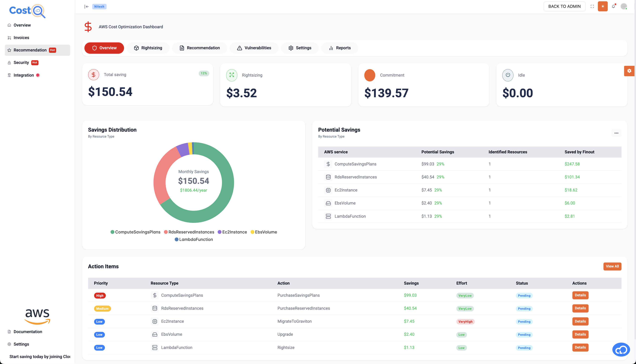
Task: Open Potential Savings three-dot menu
Action: pyautogui.click(x=616, y=133)
